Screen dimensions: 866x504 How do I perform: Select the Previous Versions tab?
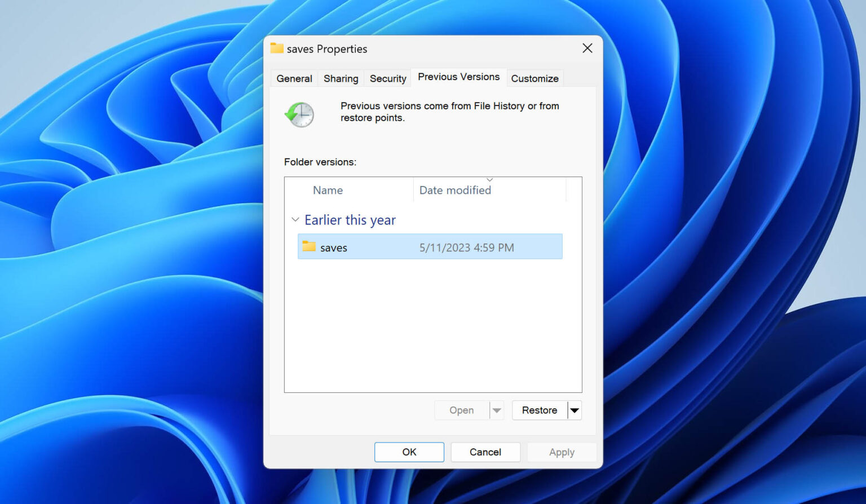coord(458,77)
